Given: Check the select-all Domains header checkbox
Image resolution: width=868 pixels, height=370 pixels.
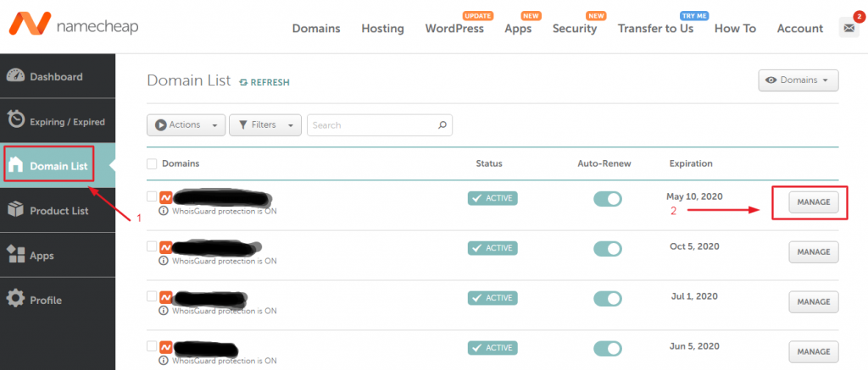Looking at the screenshot, I should coord(152,163).
